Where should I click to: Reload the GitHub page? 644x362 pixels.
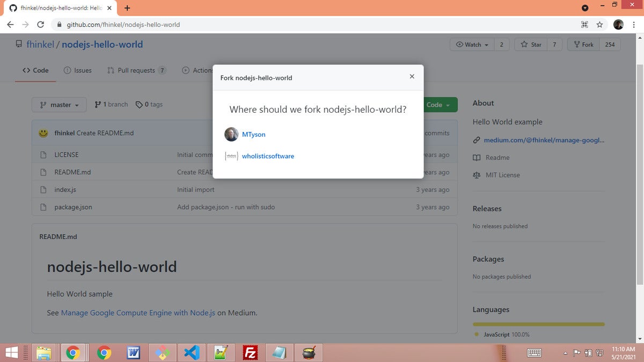point(40,25)
